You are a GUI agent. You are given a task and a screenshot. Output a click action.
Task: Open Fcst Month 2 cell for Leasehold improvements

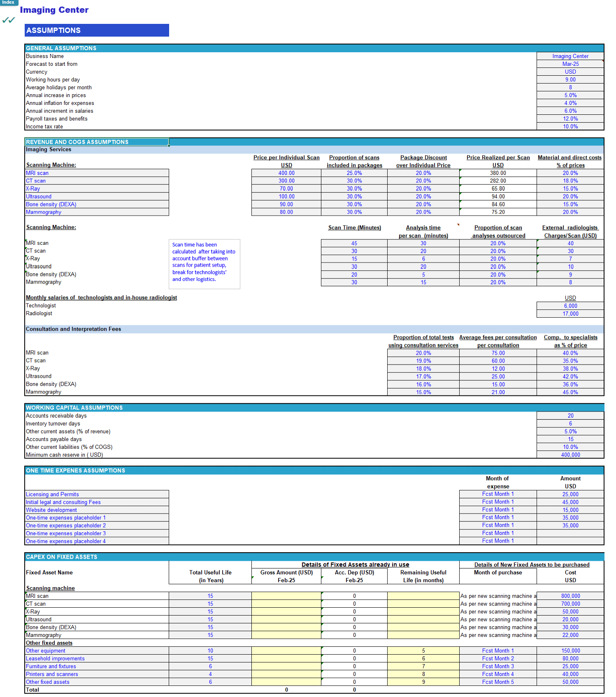[x=498, y=659]
